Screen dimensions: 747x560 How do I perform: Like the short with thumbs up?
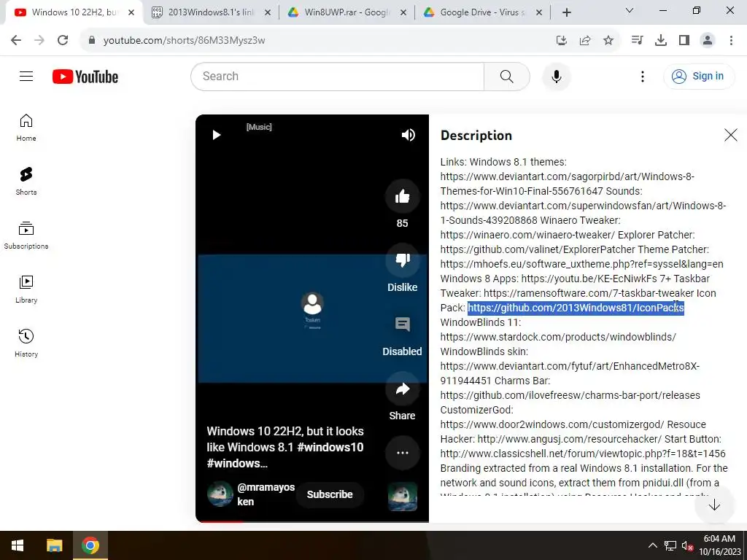point(402,196)
